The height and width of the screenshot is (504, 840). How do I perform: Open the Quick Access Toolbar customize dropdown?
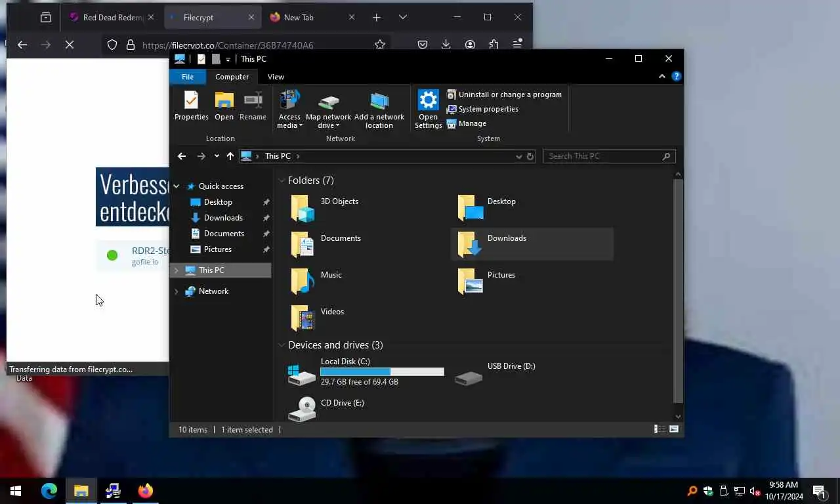tap(228, 59)
